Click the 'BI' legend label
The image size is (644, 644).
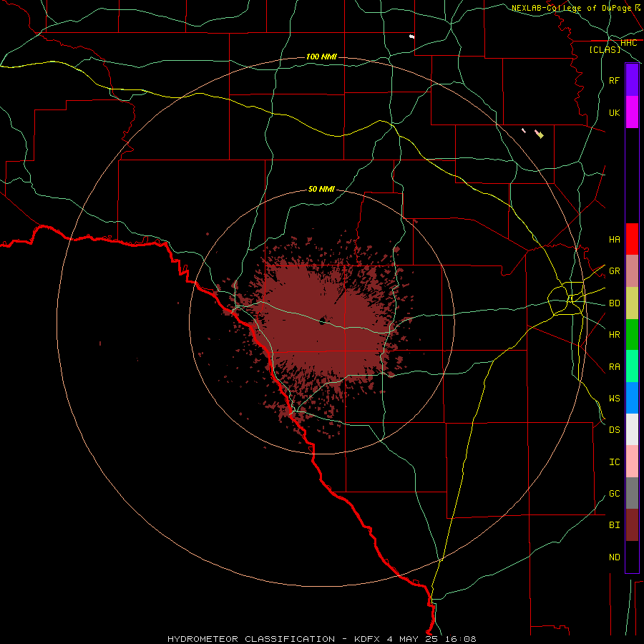coord(614,525)
